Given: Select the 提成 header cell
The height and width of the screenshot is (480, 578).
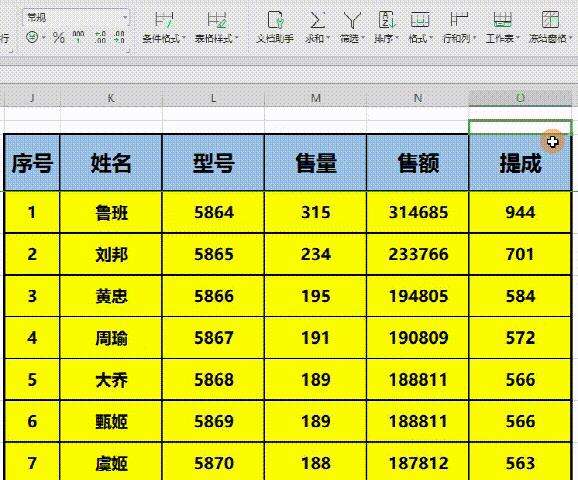Looking at the screenshot, I should click(520, 163).
